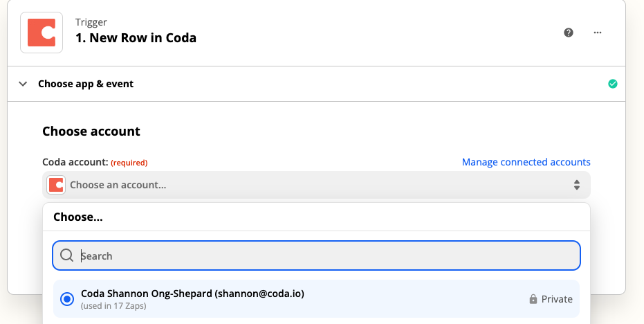Click the green checkmark status icon
Screen dimensions: 644x324
[612, 84]
